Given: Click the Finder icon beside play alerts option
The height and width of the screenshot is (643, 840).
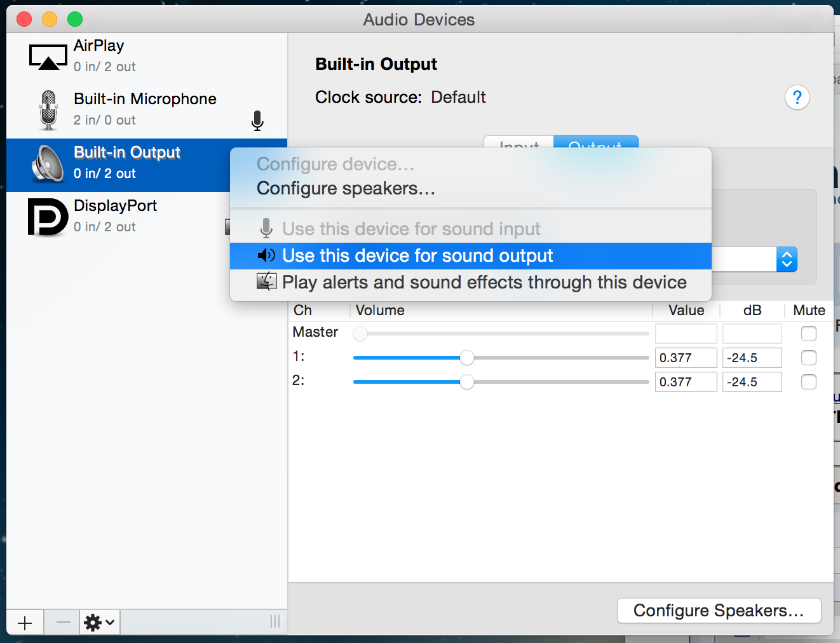Looking at the screenshot, I should point(266,281).
